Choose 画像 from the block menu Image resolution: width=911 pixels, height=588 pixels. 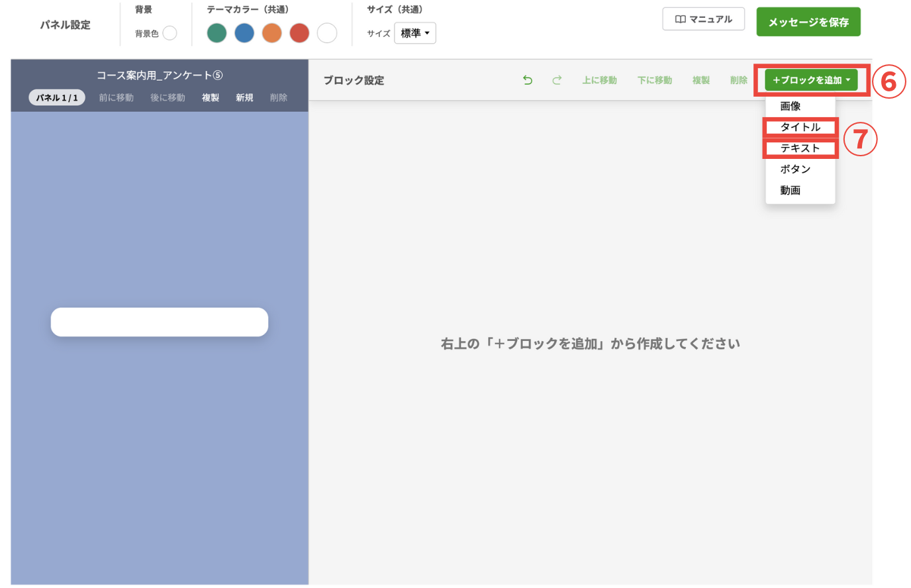pos(791,106)
